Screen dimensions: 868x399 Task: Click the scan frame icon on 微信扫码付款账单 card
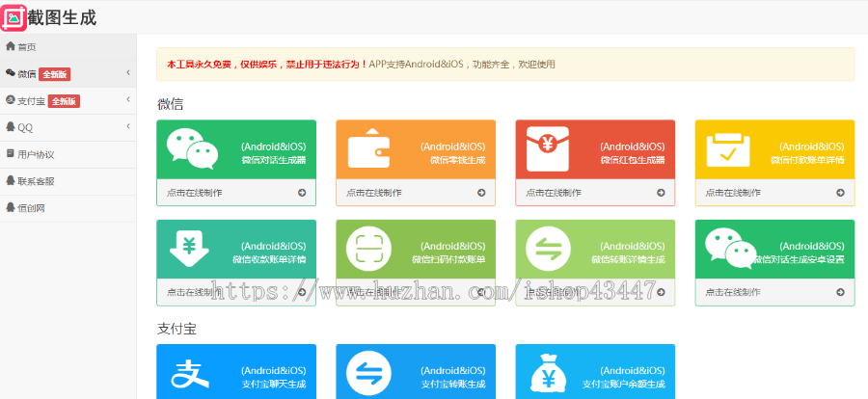368,249
